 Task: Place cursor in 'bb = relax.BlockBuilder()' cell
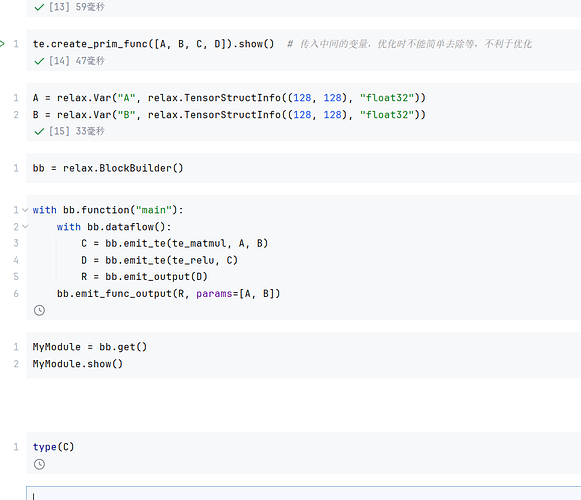108,168
